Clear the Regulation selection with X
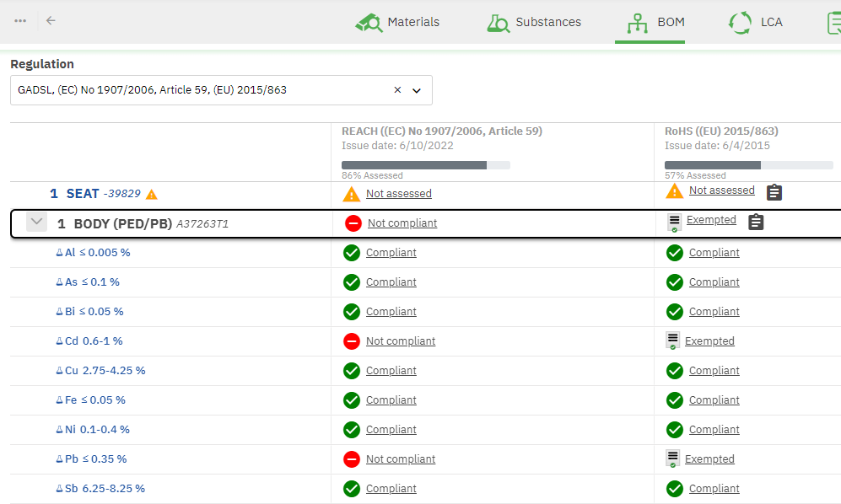The width and height of the screenshot is (841, 504). coord(397,90)
